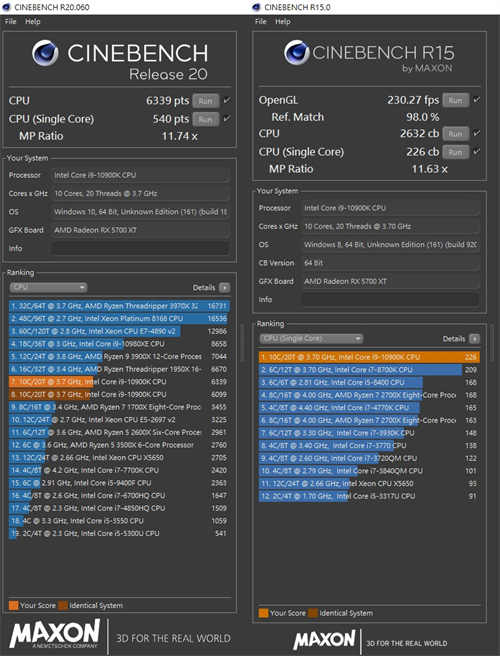The width and height of the screenshot is (500, 656).
Task: Select R15 rank 2 i7-8700K row
Action: click(x=369, y=370)
